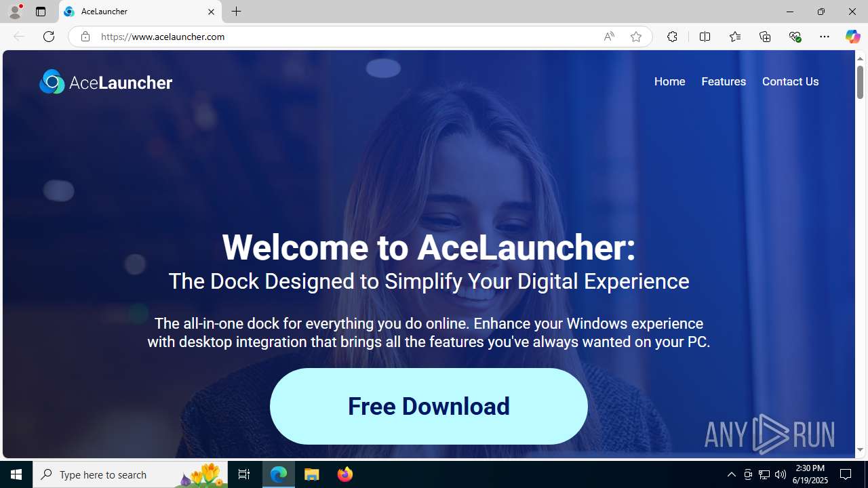Image resolution: width=868 pixels, height=488 pixels.
Task: Open the Extensions menu
Action: tap(672, 37)
